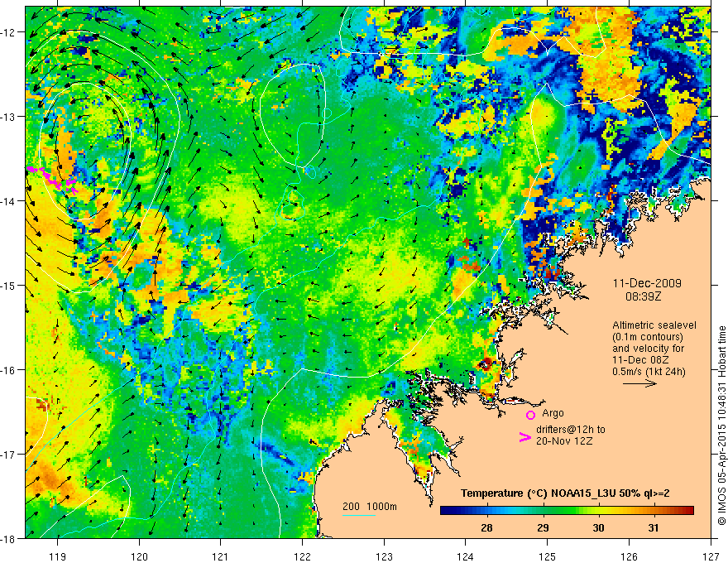The image size is (728, 563).
Task: Click the 31 value on color scale
Action: coord(654,527)
